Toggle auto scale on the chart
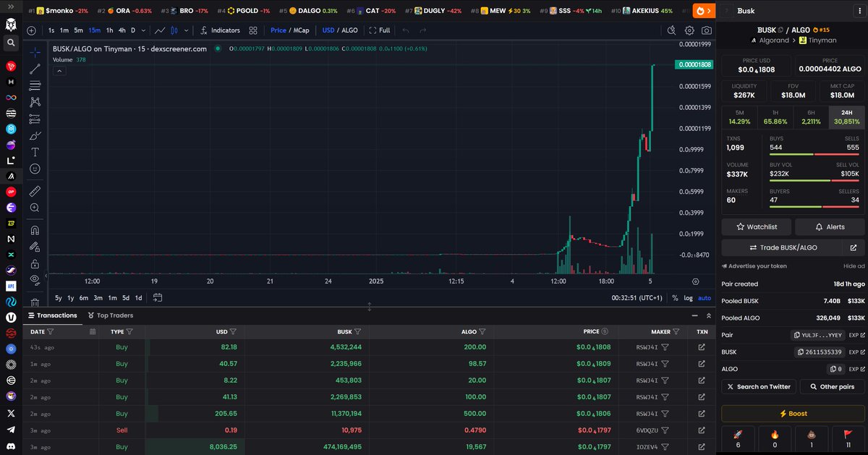This screenshot has height=455, width=868. 705,297
